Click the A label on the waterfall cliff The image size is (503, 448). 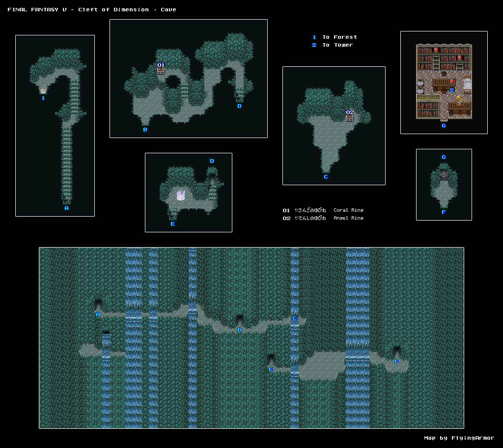[x=98, y=314]
